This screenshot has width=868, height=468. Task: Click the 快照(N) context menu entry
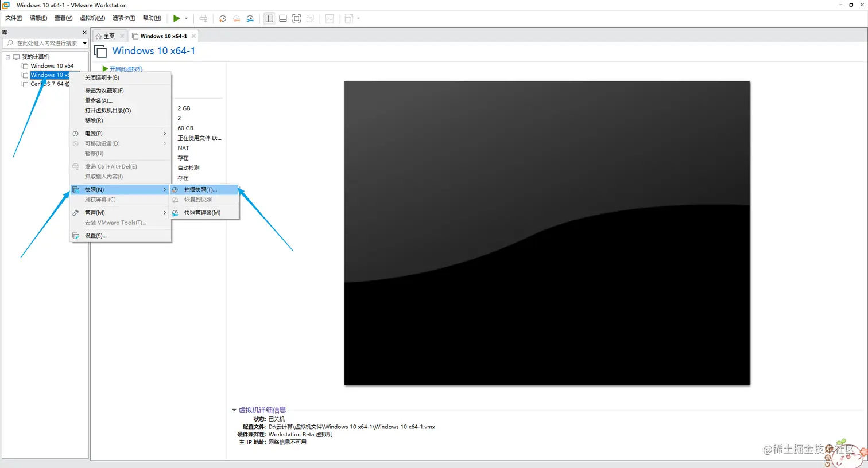[x=121, y=190]
